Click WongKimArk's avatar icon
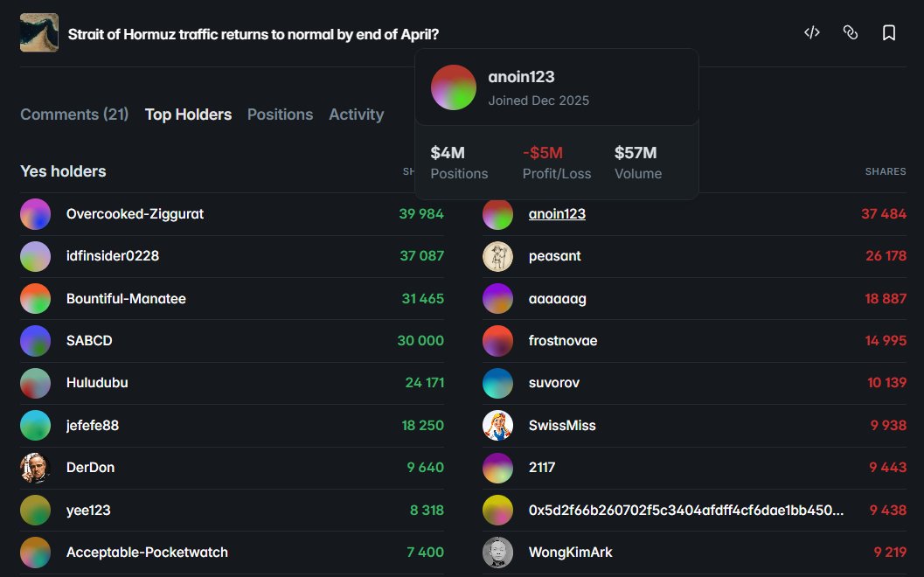The width and height of the screenshot is (924, 577). (497, 552)
